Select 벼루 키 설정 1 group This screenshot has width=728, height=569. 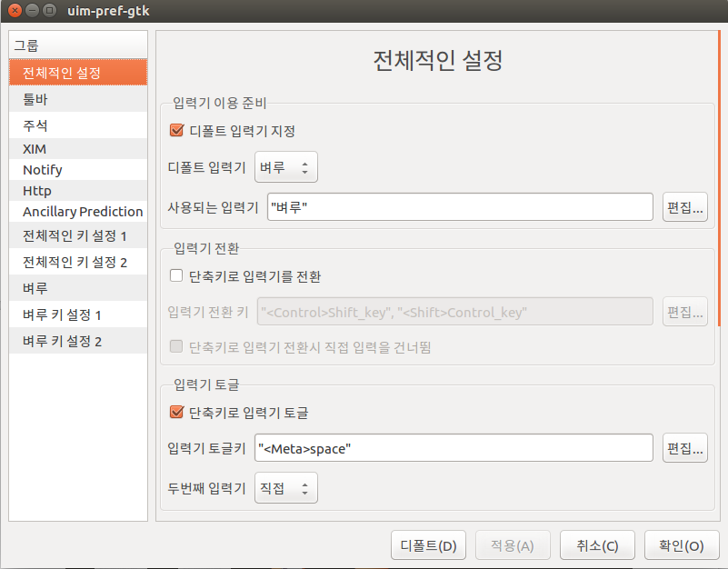click(78, 314)
